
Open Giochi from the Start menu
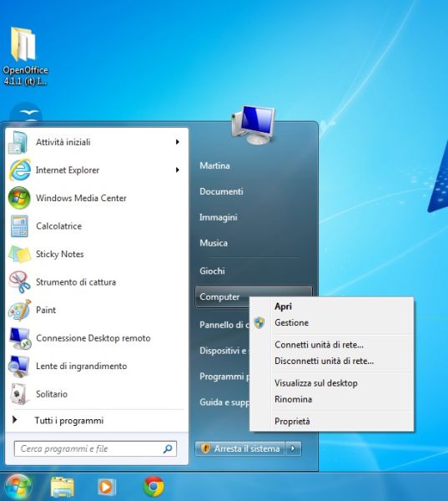[x=212, y=271]
